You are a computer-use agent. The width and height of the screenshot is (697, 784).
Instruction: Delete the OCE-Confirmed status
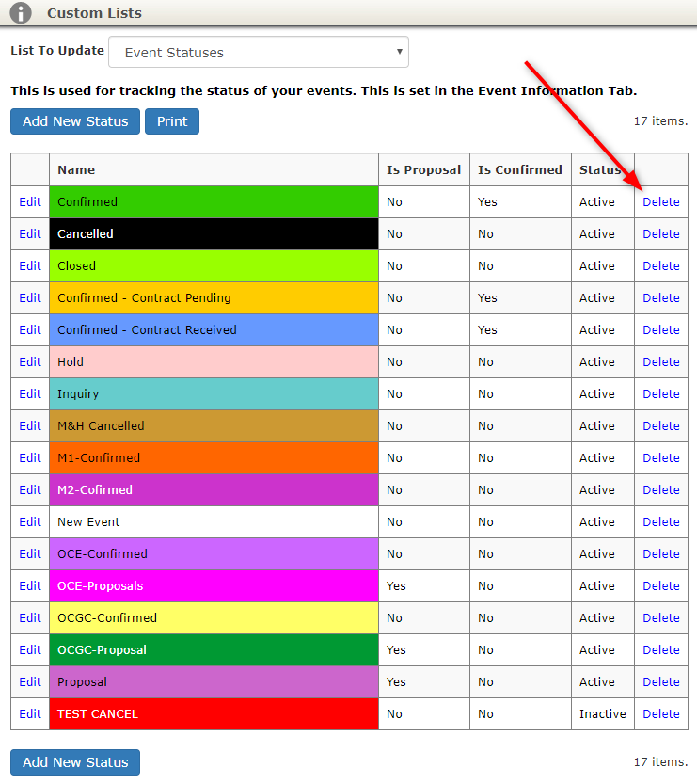pyautogui.click(x=661, y=554)
